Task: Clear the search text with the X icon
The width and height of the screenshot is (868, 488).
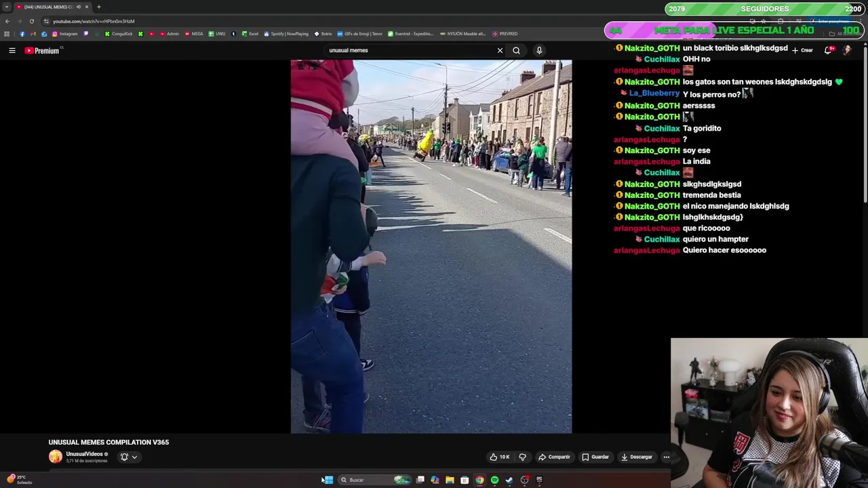Action: point(500,50)
